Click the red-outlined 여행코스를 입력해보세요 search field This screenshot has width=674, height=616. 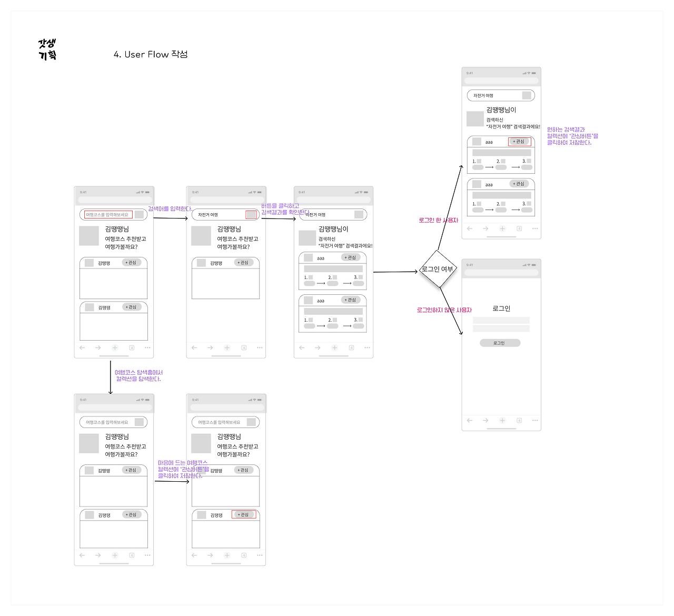[108, 214]
